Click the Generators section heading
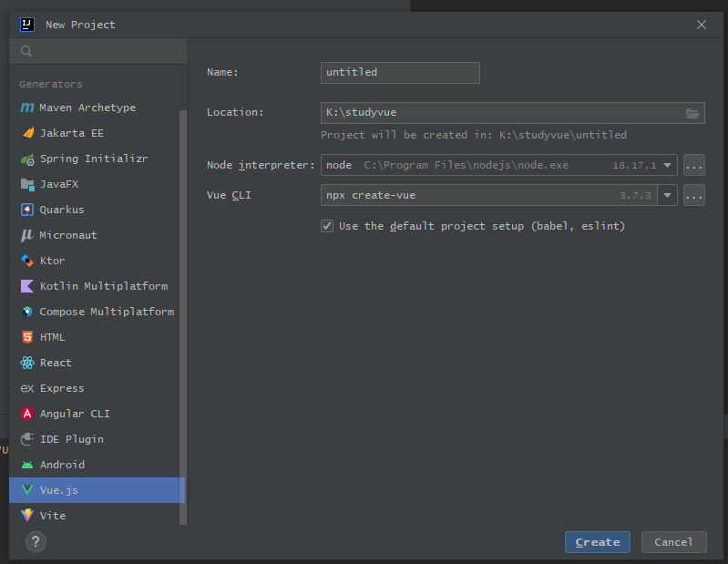 (51, 85)
